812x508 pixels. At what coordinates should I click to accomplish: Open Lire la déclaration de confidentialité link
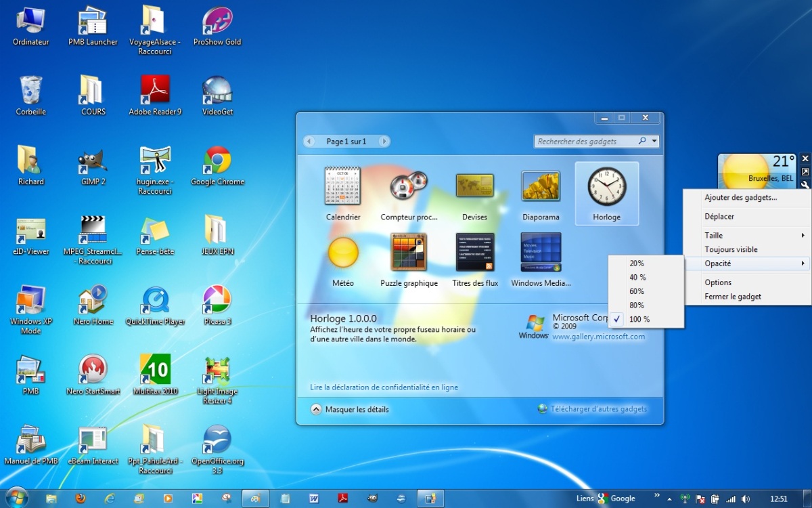(384, 387)
